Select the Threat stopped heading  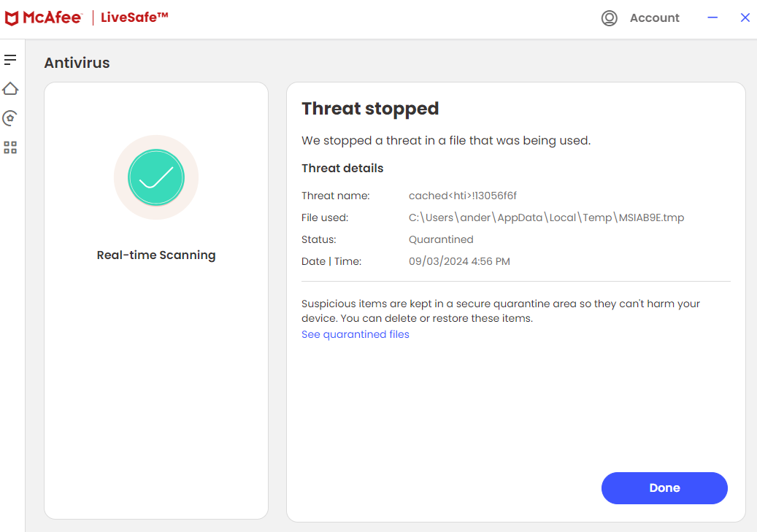tap(370, 108)
